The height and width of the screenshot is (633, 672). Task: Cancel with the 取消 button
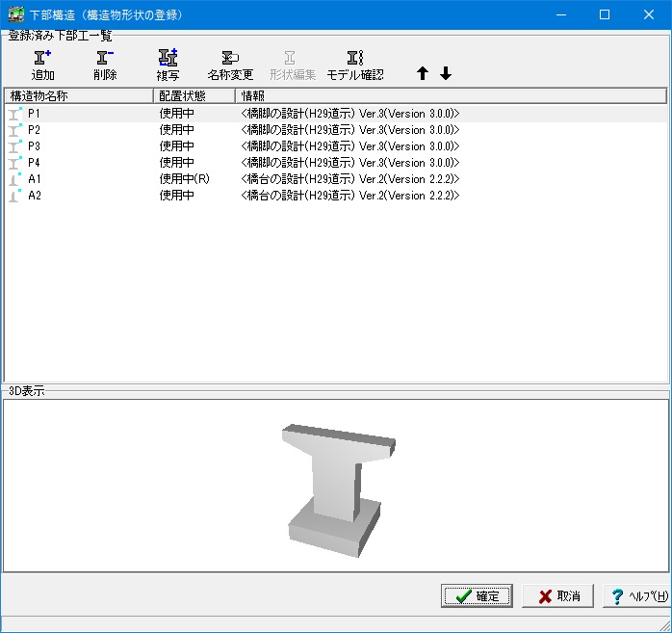tap(557, 595)
